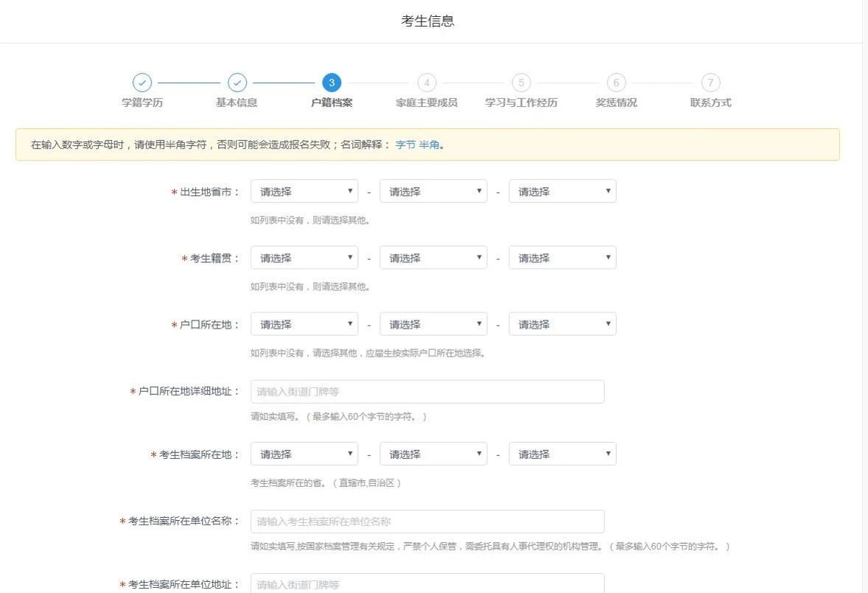
Task: Click step 6 circle for 奖惩情况
Action: click(616, 83)
